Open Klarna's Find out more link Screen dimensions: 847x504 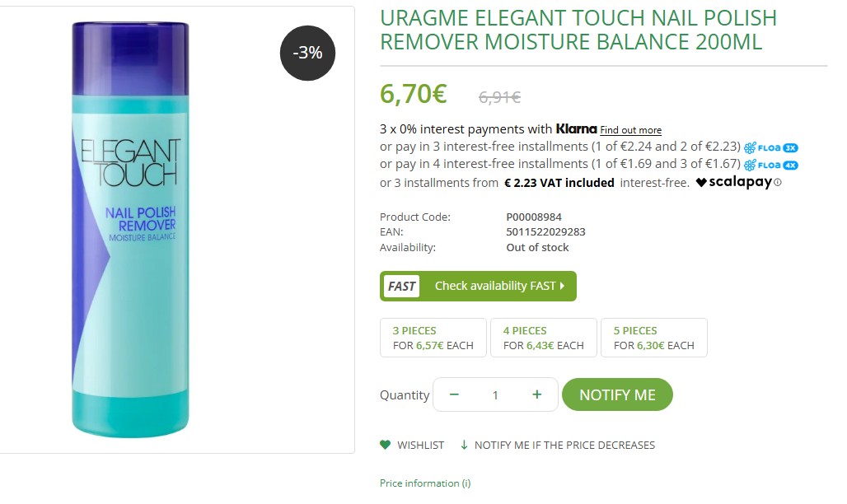(x=631, y=130)
